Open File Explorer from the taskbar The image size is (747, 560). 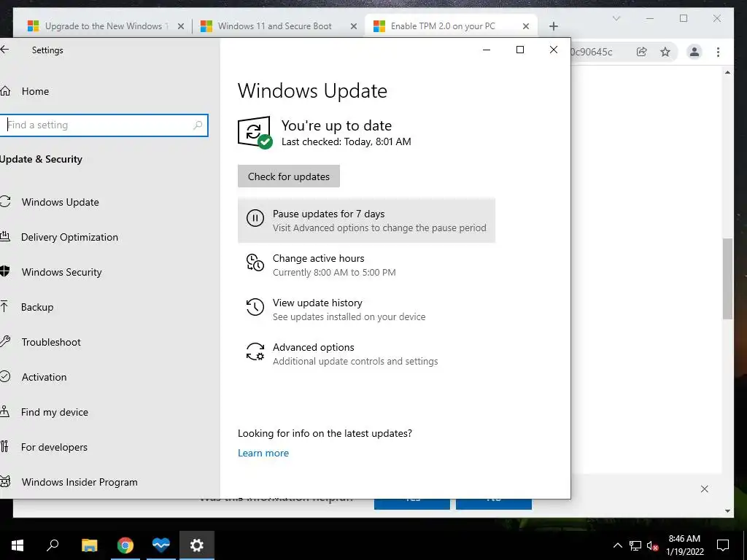tap(89, 545)
